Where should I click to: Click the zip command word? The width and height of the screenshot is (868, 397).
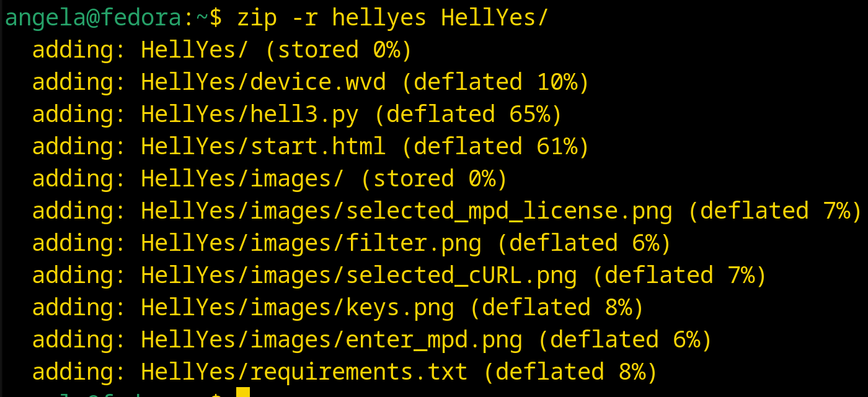tap(257, 18)
